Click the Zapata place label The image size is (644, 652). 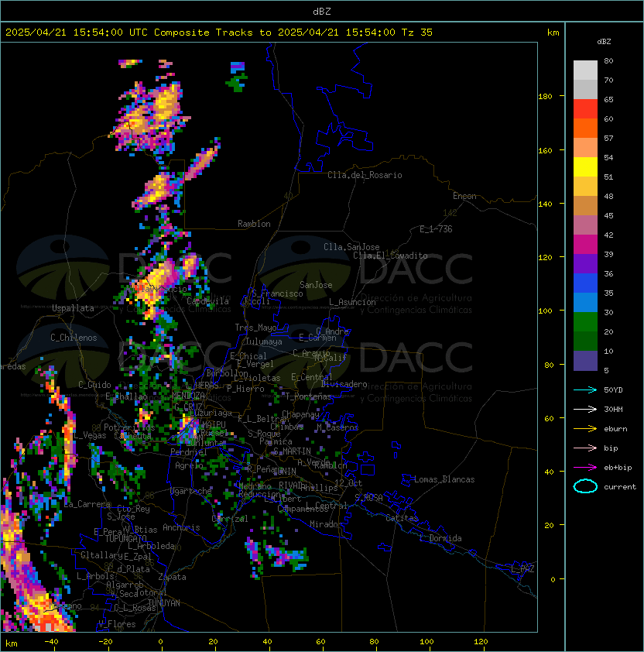point(172,577)
